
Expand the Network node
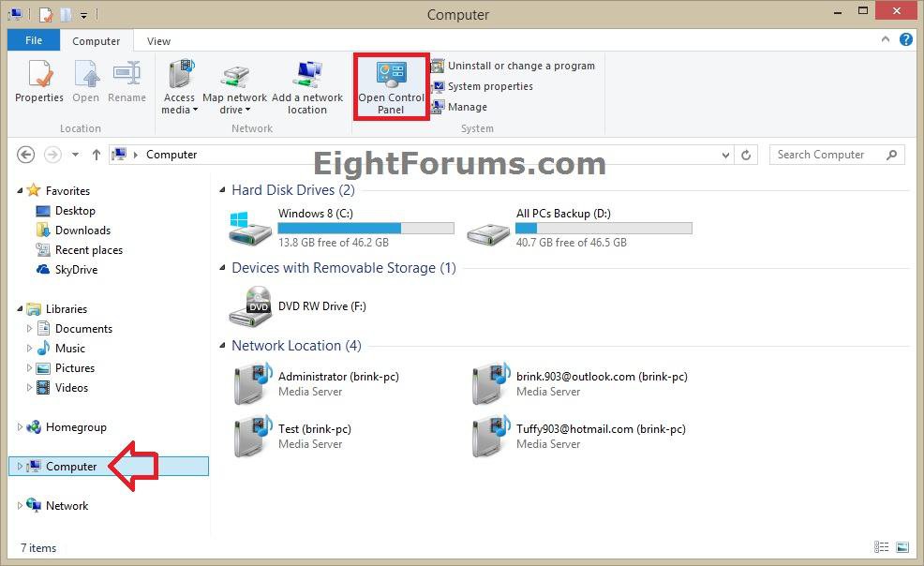click(20, 505)
